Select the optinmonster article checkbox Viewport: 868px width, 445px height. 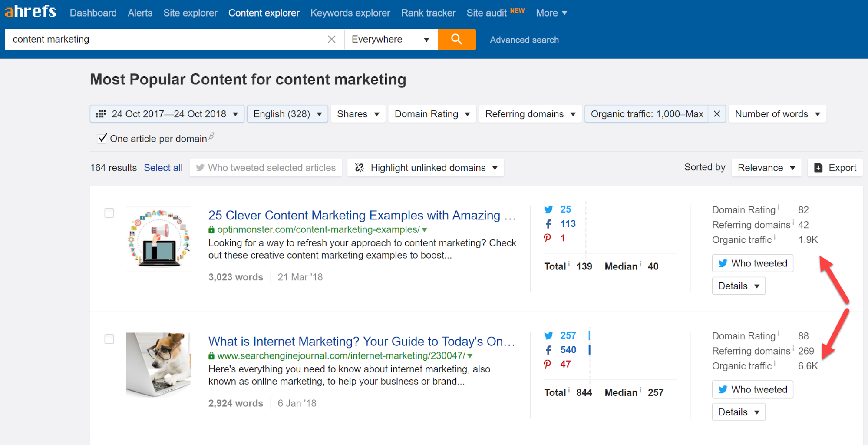click(109, 213)
